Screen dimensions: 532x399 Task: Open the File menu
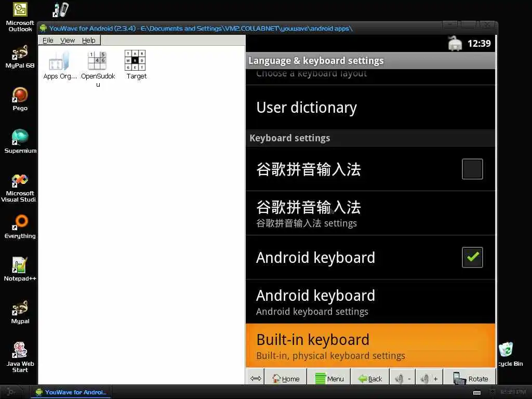pos(48,41)
